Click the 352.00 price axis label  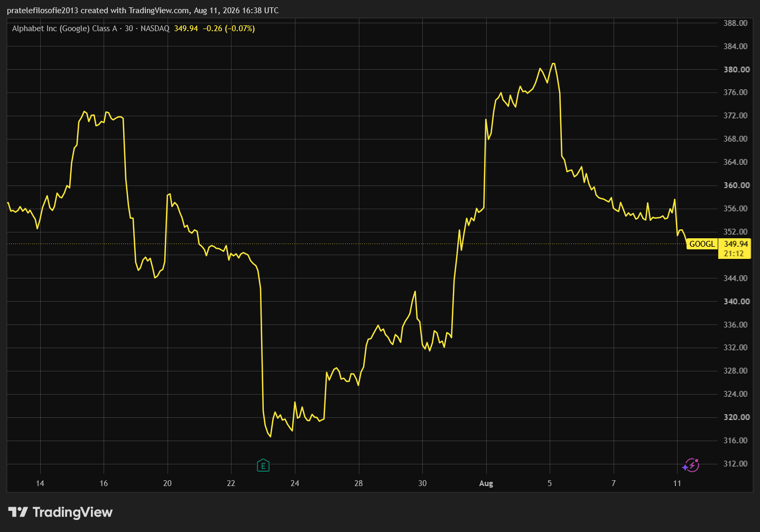pos(736,232)
